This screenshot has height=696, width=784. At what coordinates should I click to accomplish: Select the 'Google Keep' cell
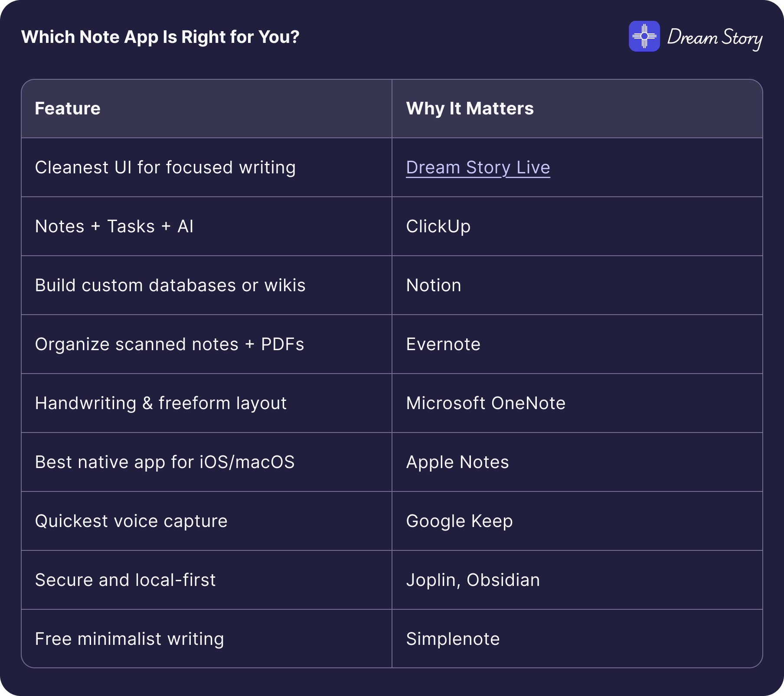tap(577, 521)
